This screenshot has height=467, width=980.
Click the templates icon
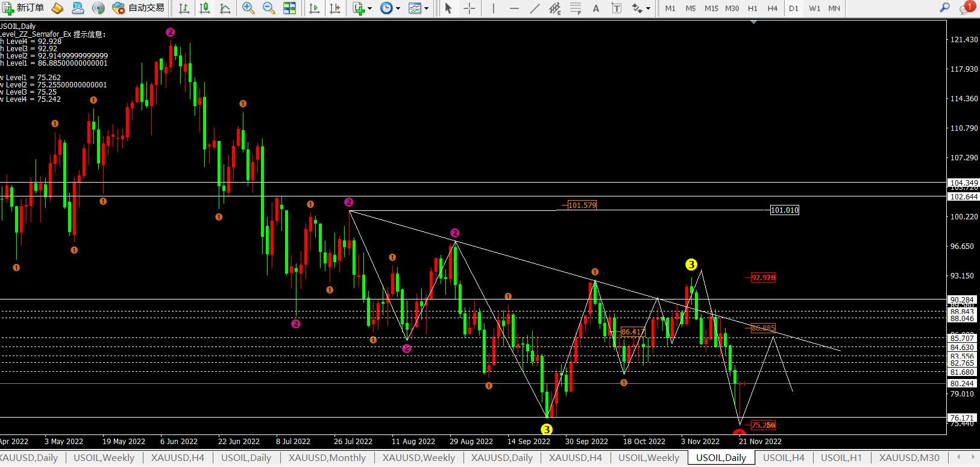[415, 8]
